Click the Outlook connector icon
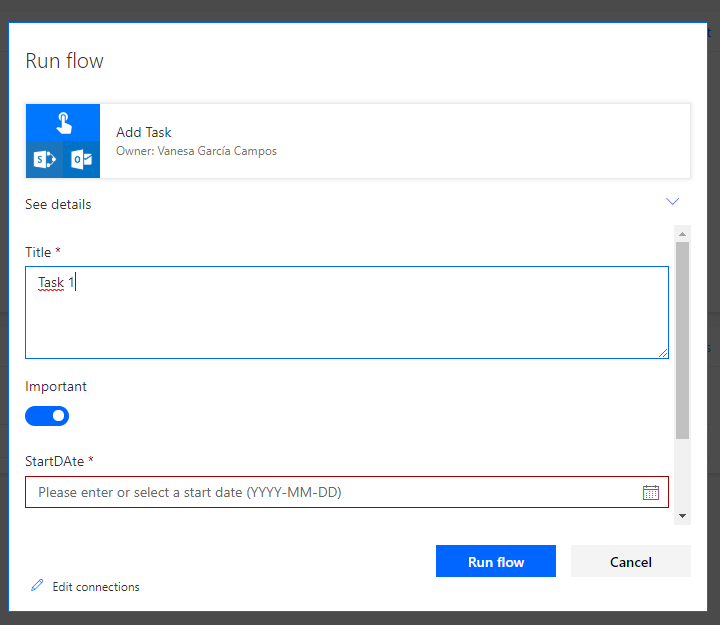The height and width of the screenshot is (625, 720). click(x=81, y=159)
